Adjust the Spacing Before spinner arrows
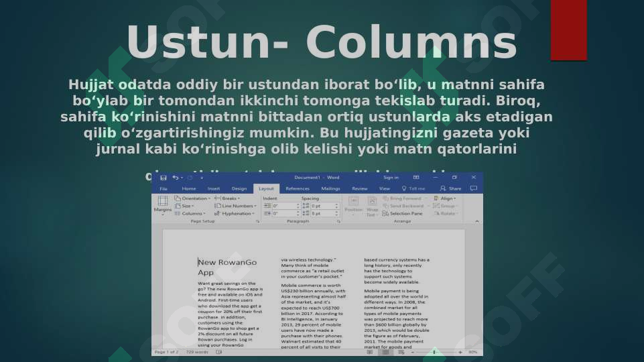This screenshot has height=362, width=644. point(336,206)
